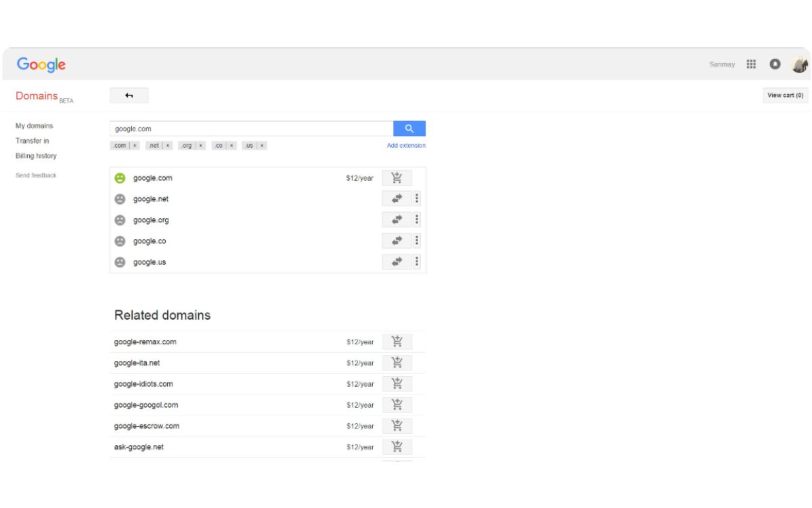Click the back arrow button

coord(129,96)
